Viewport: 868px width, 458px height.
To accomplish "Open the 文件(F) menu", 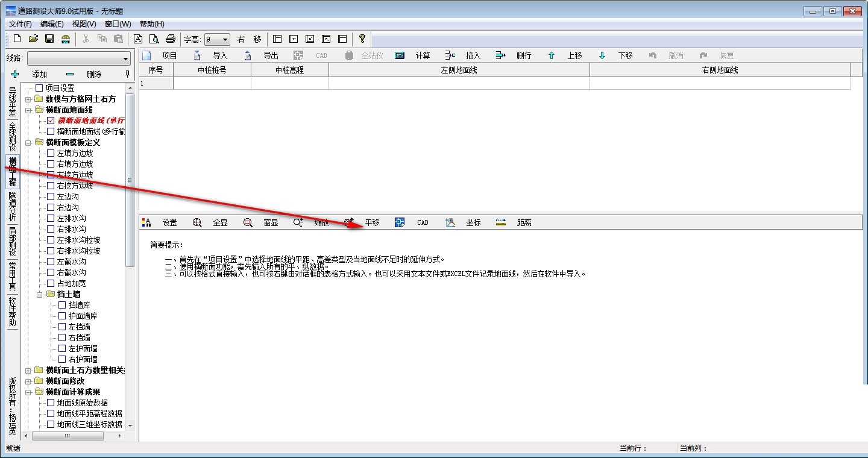I will [x=20, y=24].
